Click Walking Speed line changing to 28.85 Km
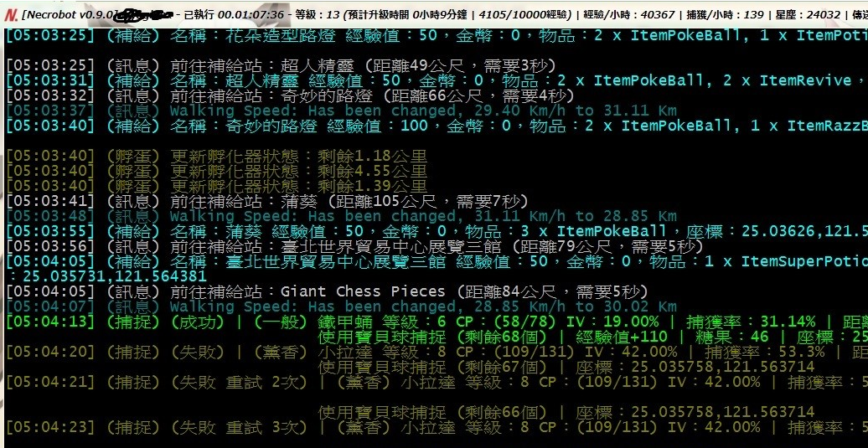The height and width of the screenshot is (448, 868). click(x=335, y=216)
